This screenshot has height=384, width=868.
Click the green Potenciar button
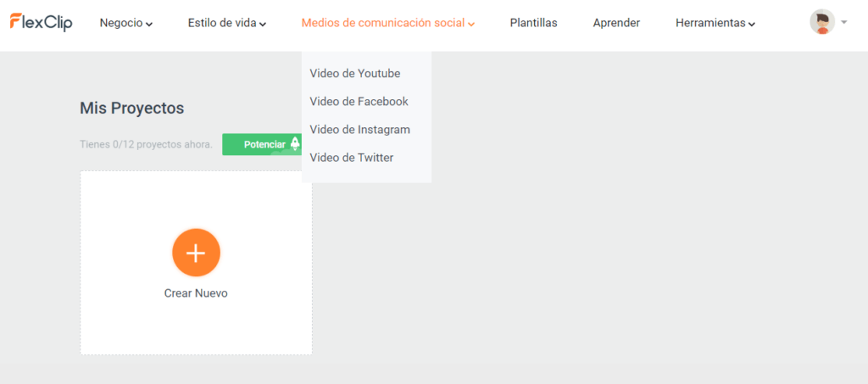[x=263, y=144]
